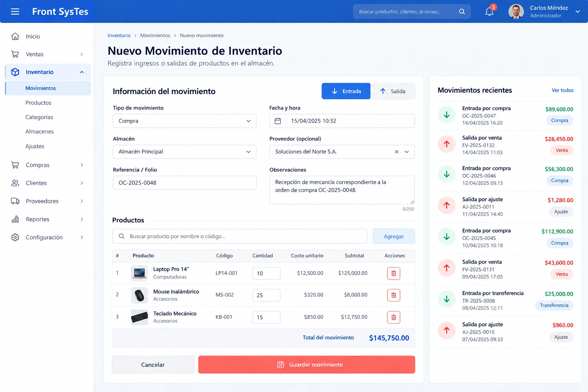This screenshot has height=392, width=588.
Task: Open Productos submenu item
Action: point(38,103)
